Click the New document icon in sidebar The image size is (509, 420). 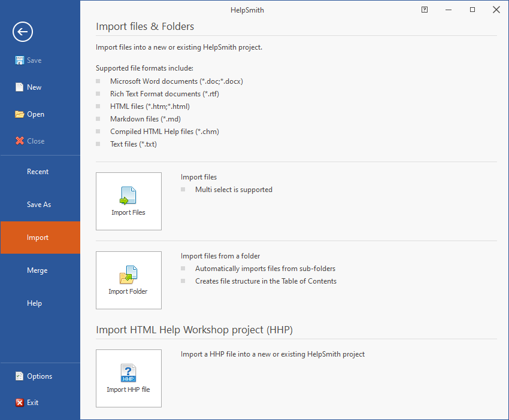point(20,87)
